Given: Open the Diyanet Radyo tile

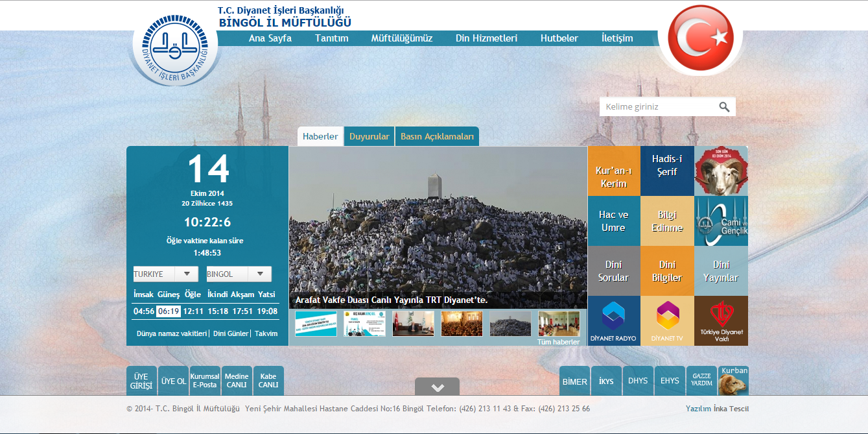Looking at the screenshot, I should (613, 321).
